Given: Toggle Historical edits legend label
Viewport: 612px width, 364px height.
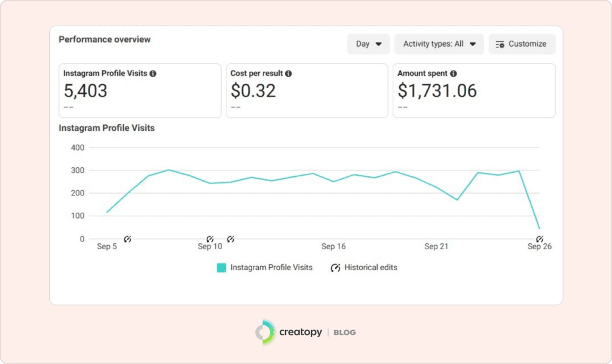Looking at the screenshot, I should click(371, 268).
